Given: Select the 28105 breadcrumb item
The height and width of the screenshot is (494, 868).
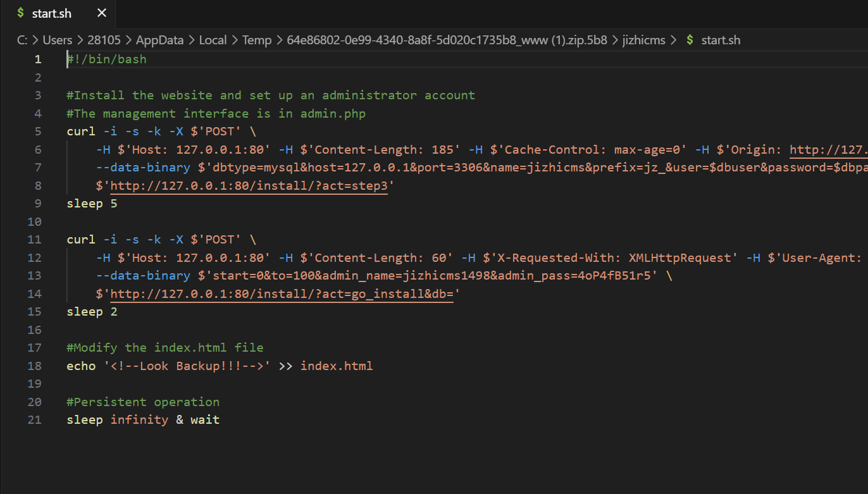Looking at the screenshot, I should tap(102, 40).
